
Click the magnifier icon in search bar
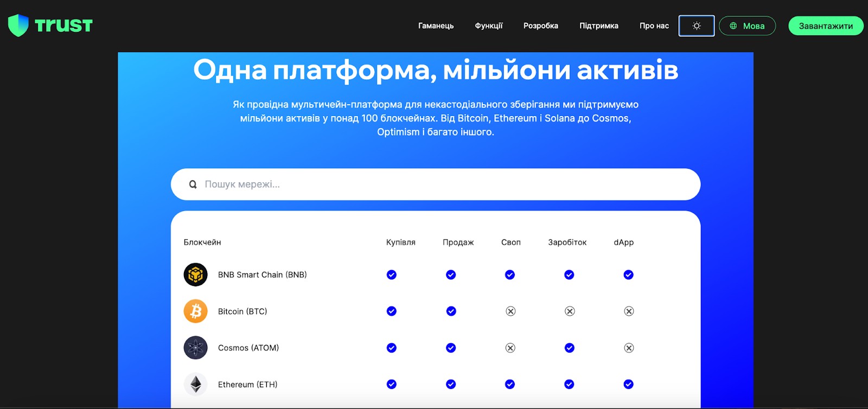(x=193, y=184)
